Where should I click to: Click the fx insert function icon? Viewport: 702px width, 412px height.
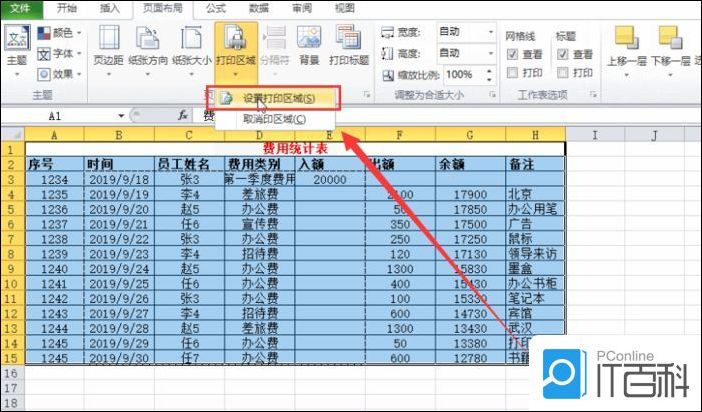(x=183, y=116)
